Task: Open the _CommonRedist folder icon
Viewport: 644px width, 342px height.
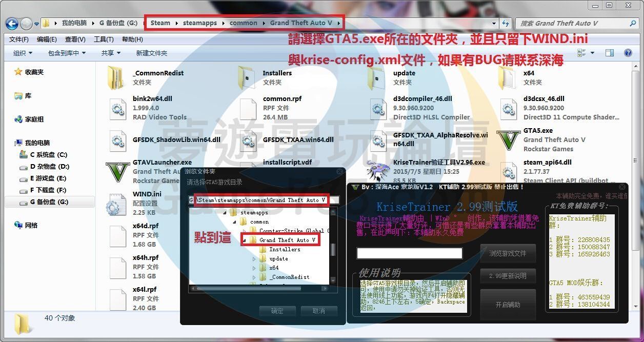Action: [x=117, y=77]
